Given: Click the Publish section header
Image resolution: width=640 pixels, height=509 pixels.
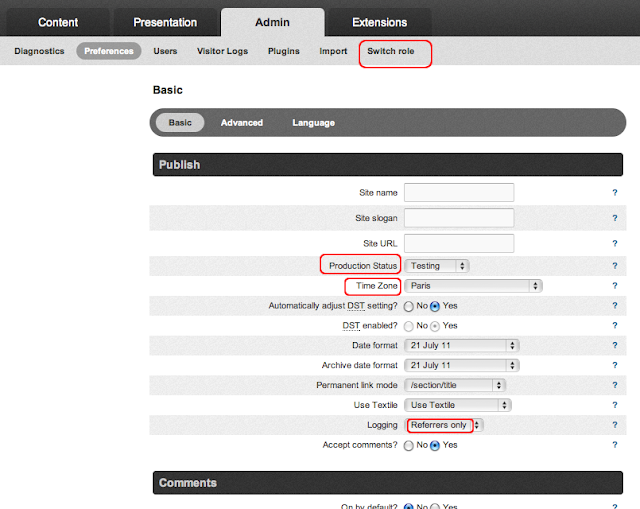Looking at the screenshot, I should [388, 164].
